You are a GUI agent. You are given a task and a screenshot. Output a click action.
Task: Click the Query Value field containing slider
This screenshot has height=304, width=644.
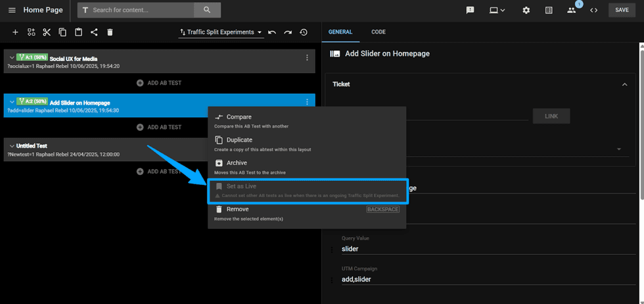tap(488, 249)
